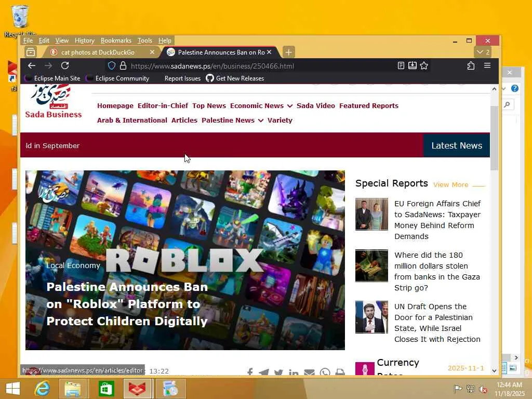Click page scrollbar down arrow
Image resolution: width=532 pixels, height=399 pixels.
(494, 371)
